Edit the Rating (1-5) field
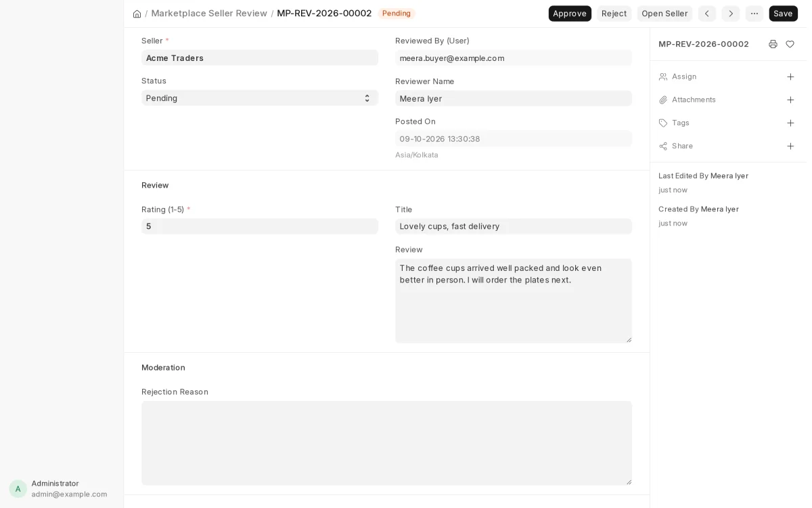 [260, 226]
